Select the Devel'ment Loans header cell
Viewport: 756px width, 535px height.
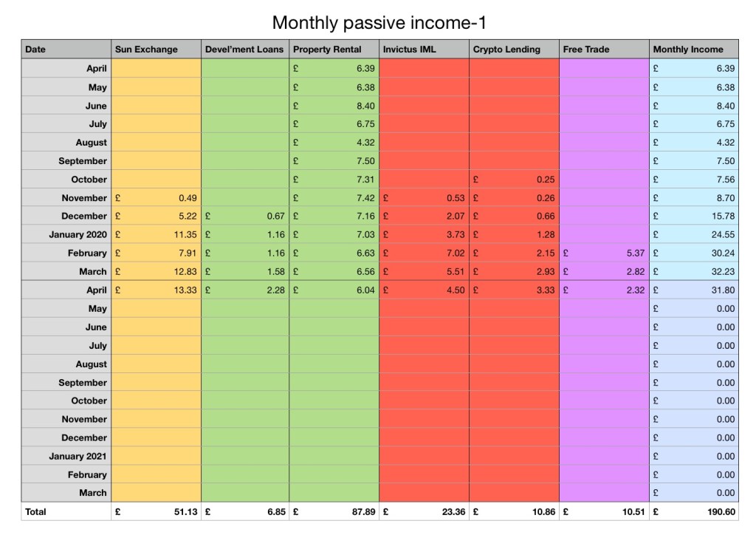pyautogui.click(x=245, y=50)
